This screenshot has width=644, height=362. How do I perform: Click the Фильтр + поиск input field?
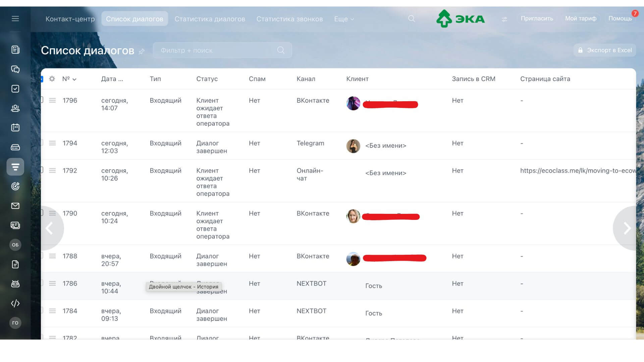coord(215,50)
